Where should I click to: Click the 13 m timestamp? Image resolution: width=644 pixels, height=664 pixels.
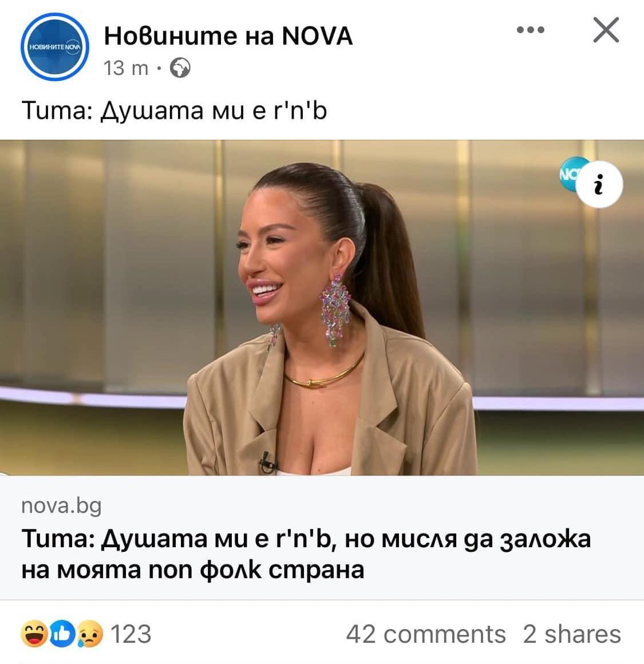[x=126, y=68]
